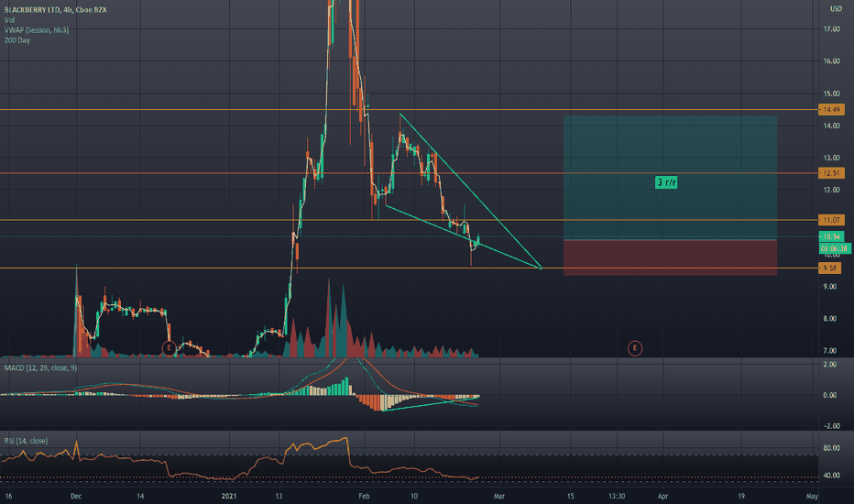Screen dimensions: 854x504
Task: Select the 12.51 horizontal line price label
Action: coord(831,173)
